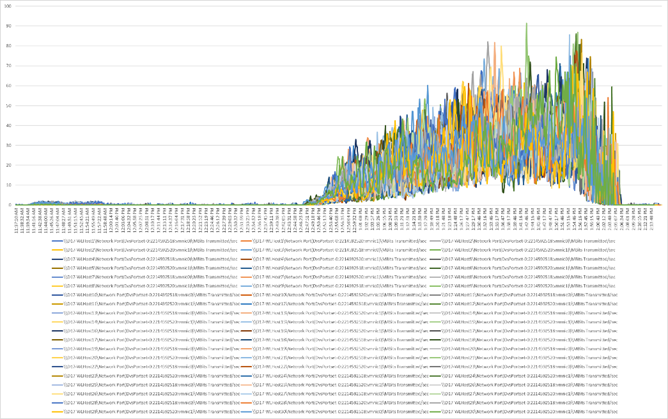The width and height of the screenshot is (668, 419).
Task: Click the 30 label on the vertical axis
Action: tap(8, 145)
